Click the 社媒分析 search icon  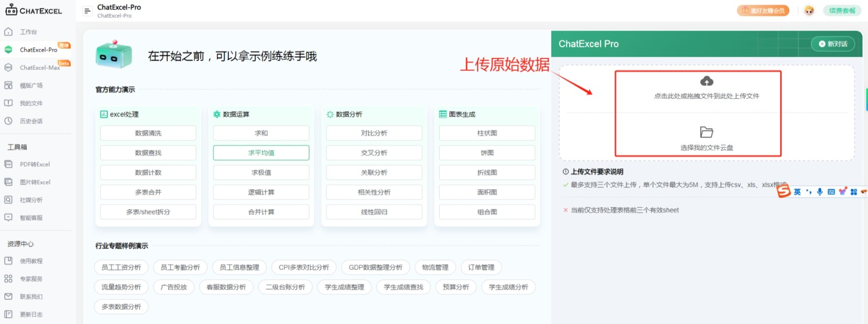[x=8, y=199]
